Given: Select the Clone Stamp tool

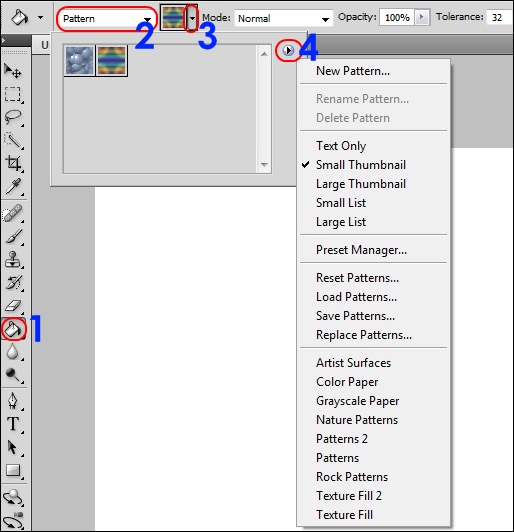Looking at the screenshot, I should point(13,260).
